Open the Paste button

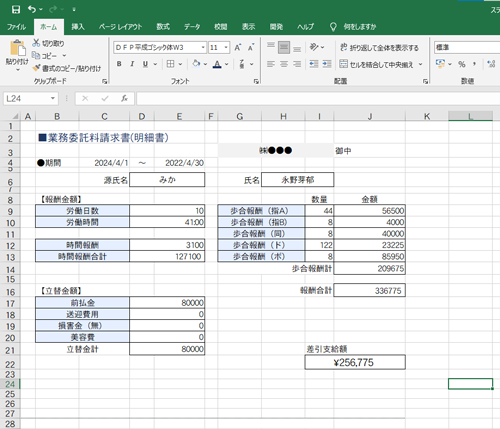click(18, 53)
